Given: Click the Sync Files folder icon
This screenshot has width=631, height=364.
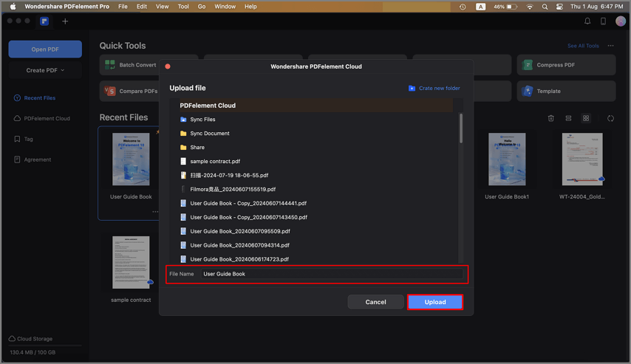Looking at the screenshot, I should pos(183,120).
